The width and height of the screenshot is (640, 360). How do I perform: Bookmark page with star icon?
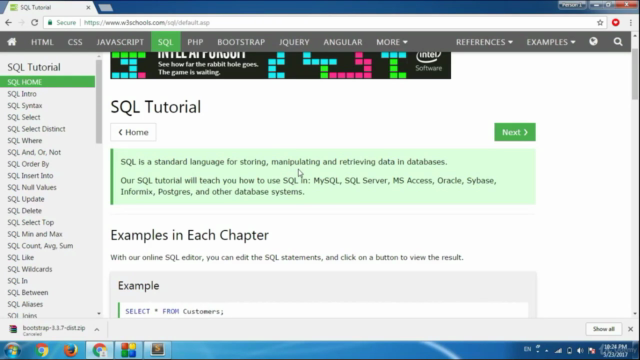[600, 22]
